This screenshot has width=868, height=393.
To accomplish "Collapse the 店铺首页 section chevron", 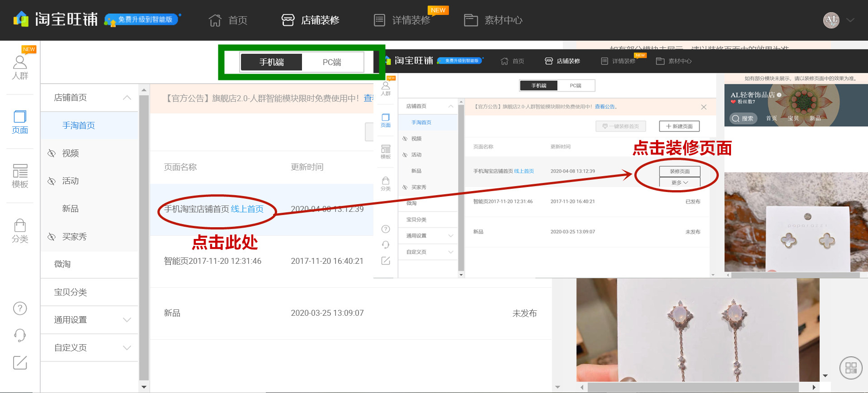I will (x=127, y=98).
